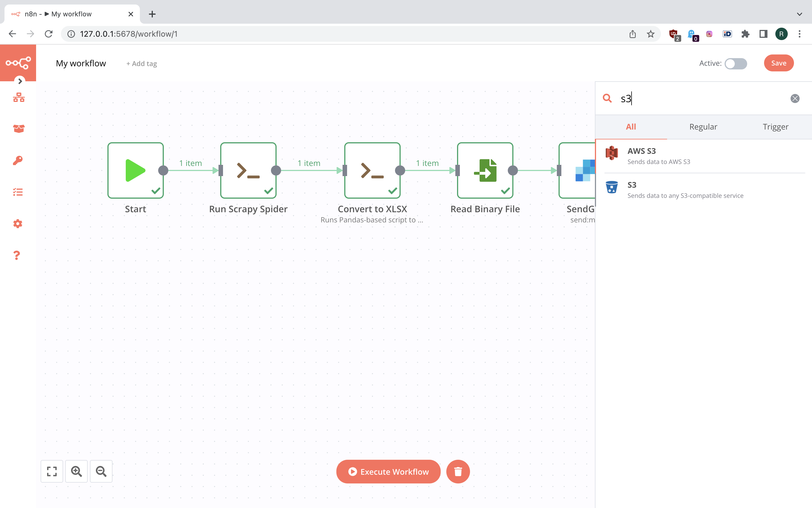Viewport: 812px width, 508px height.
Task: Open Executions list icon in sidebar
Action: tap(18, 192)
